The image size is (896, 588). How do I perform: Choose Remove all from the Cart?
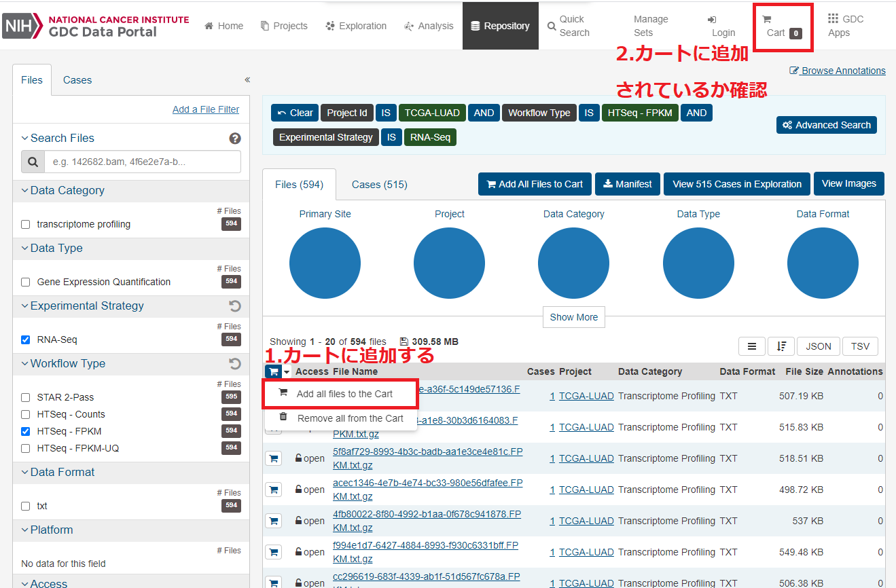pos(340,418)
